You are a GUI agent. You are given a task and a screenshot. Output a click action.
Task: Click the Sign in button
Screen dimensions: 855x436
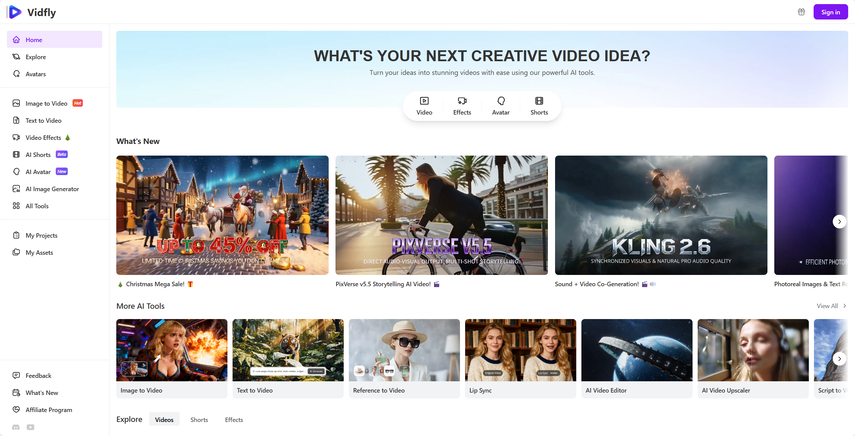830,12
